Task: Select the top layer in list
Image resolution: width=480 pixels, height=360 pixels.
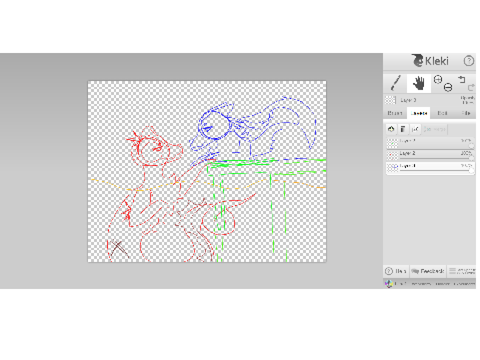Action: pos(430,143)
